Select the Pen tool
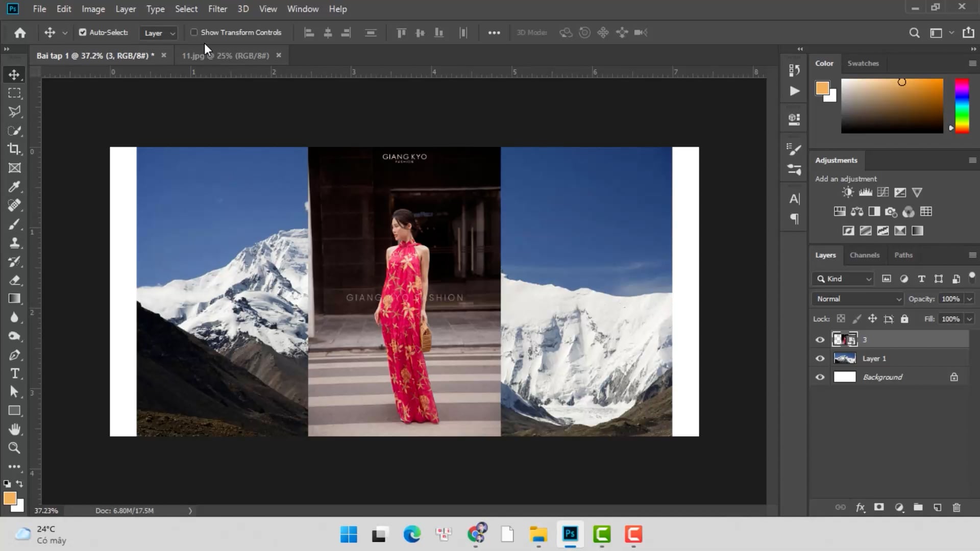This screenshot has height=551, width=980. [14, 355]
